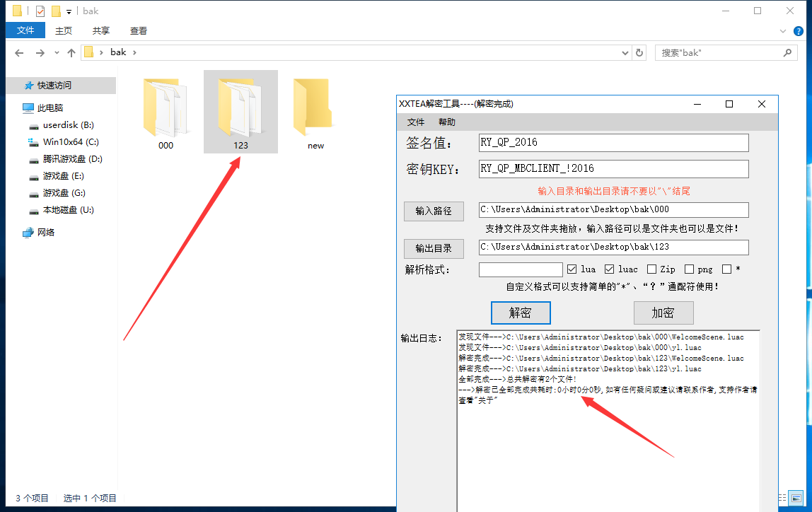
Task: Open the quick access toolbar dropdown
Action: pyautogui.click(x=69, y=11)
